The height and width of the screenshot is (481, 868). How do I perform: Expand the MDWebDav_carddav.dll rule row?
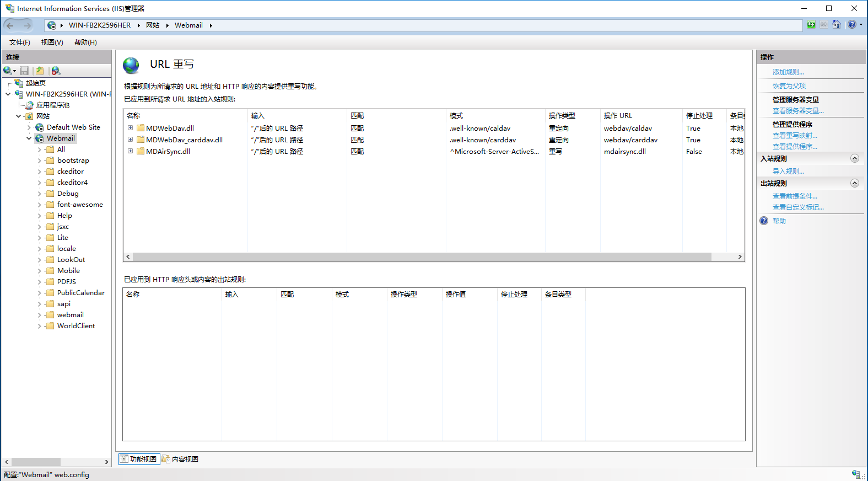(131, 140)
